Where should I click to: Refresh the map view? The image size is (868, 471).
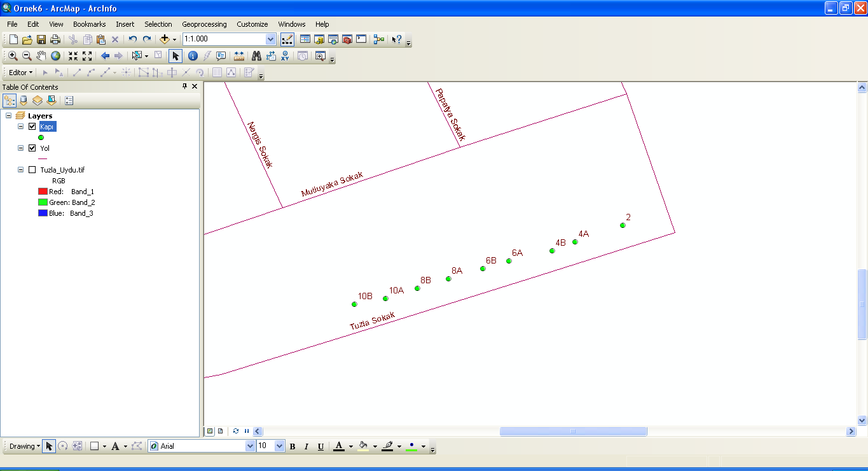(x=236, y=431)
